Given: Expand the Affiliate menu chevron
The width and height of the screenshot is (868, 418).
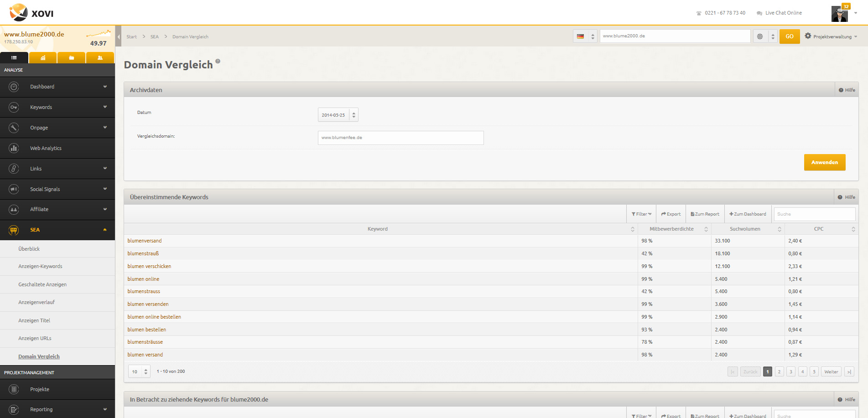Looking at the screenshot, I should click(105, 209).
